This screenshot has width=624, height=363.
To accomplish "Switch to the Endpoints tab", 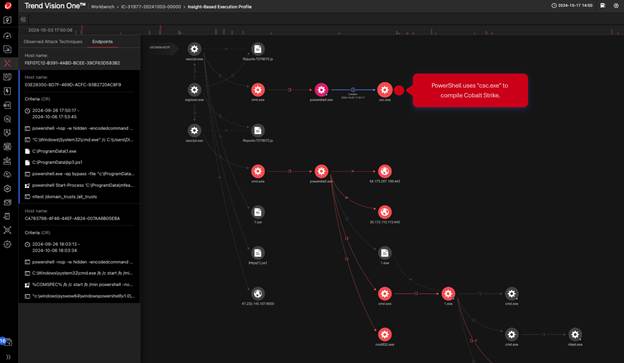I will [102, 42].
